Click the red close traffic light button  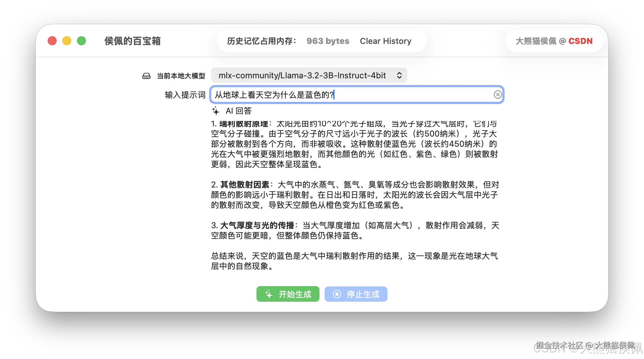(52, 41)
